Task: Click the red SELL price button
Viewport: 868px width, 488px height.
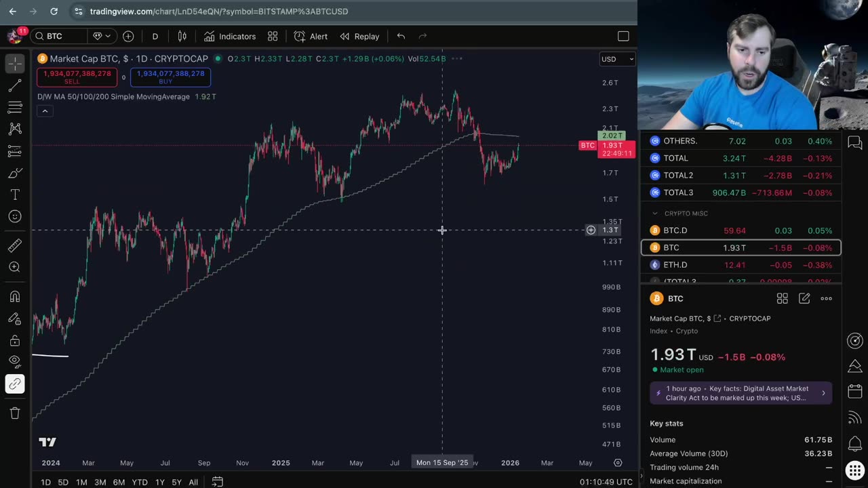Action: click(x=77, y=77)
